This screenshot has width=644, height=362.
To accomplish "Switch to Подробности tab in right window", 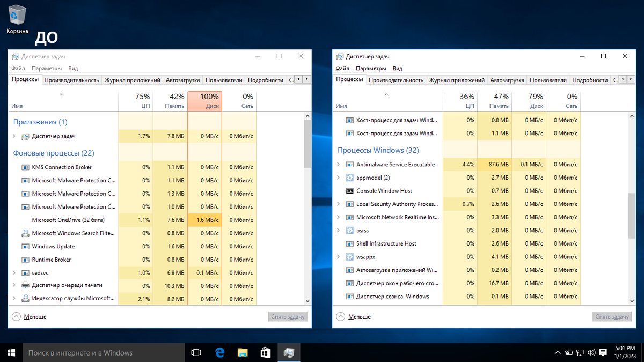I will pyautogui.click(x=590, y=80).
